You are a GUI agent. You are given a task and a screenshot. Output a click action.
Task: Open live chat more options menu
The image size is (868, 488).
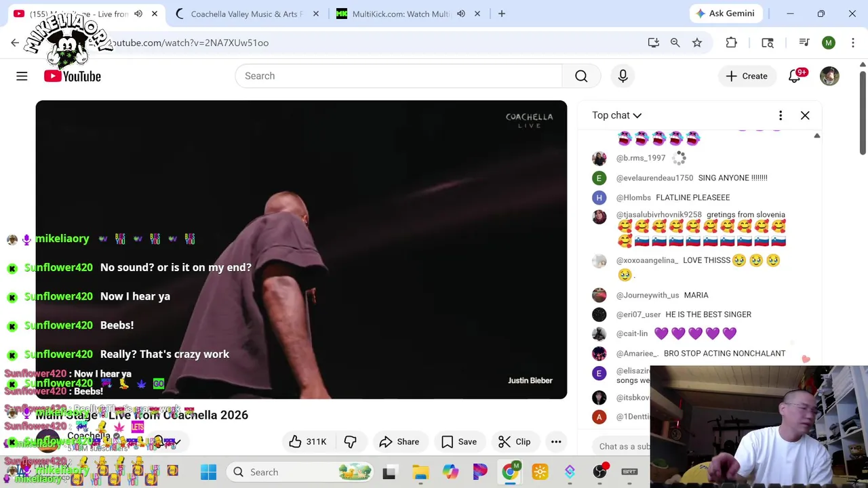click(x=781, y=115)
